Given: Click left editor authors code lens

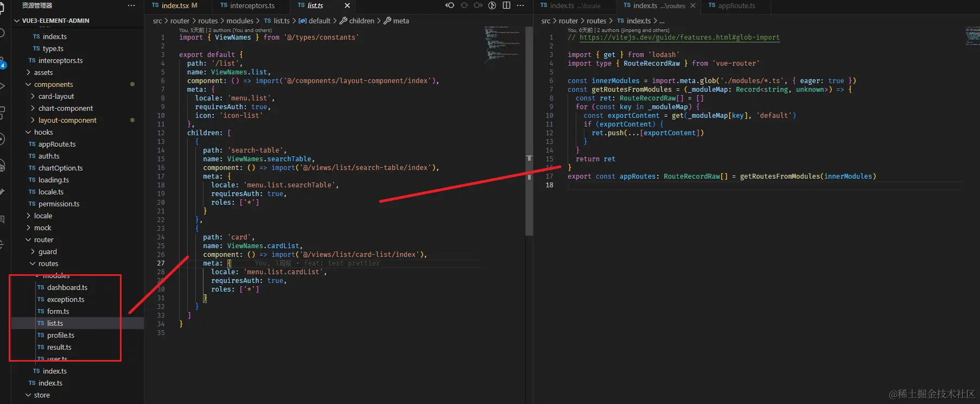Looking at the screenshot, I should (225, 30).
